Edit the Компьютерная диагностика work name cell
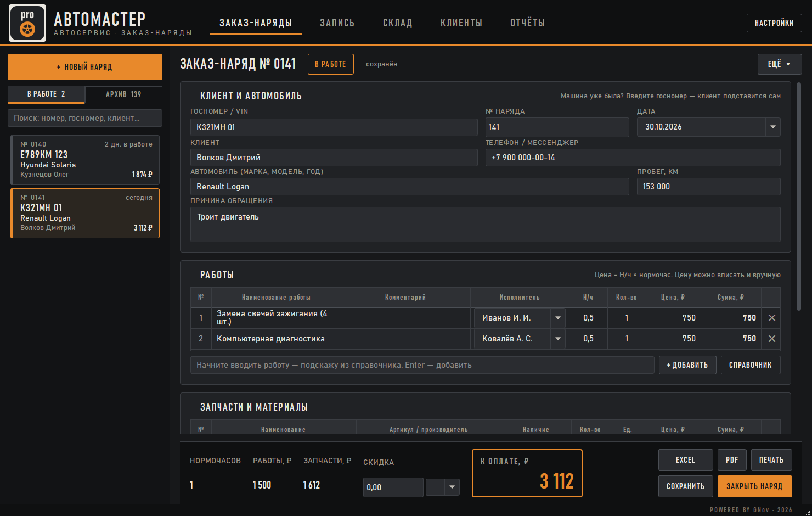This screenshot has width=812, height=516. 278,339
